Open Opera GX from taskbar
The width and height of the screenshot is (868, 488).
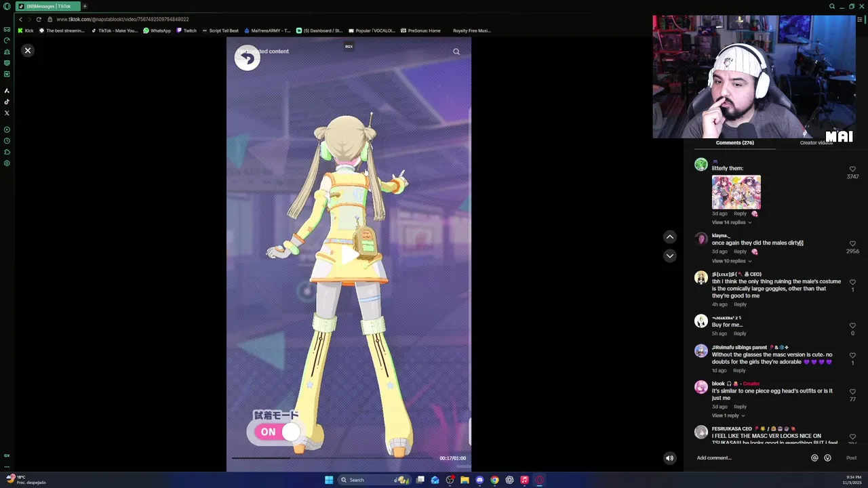[x=539, y=480]
